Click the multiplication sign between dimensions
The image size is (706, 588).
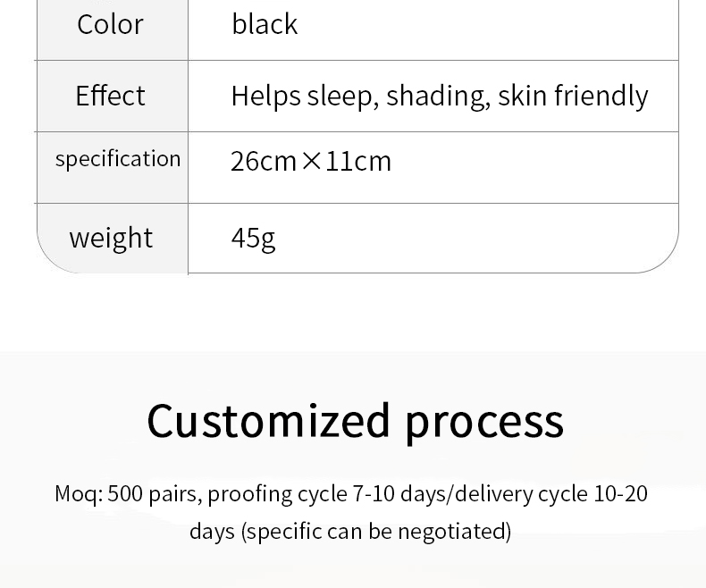(x=311, y=162)
